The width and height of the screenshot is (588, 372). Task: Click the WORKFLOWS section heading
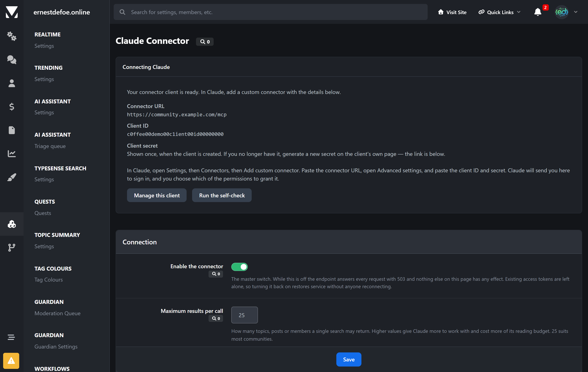pos(52,369)
